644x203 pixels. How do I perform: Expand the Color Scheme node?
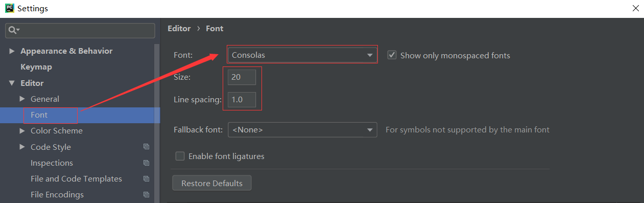tap(22, 130)
